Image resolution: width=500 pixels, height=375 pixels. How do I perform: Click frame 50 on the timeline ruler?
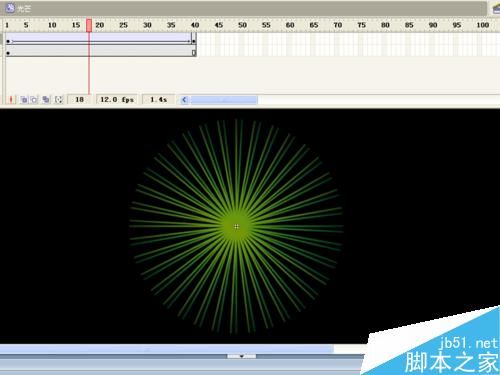click(x=242, y=25)
